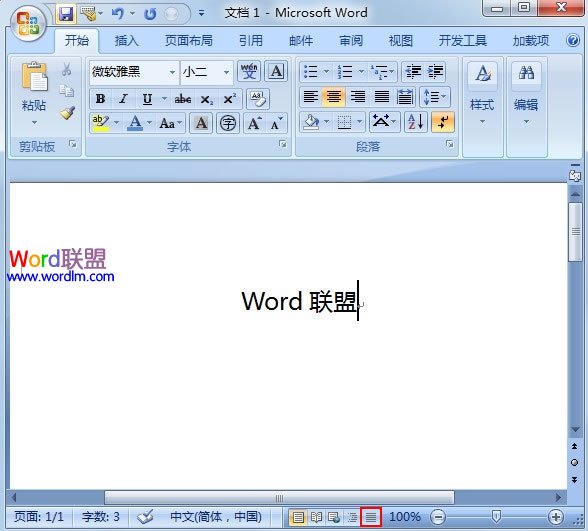Open the line spacing dropdown
Screen dimensions: 588x531
click(x=435, y=97)
